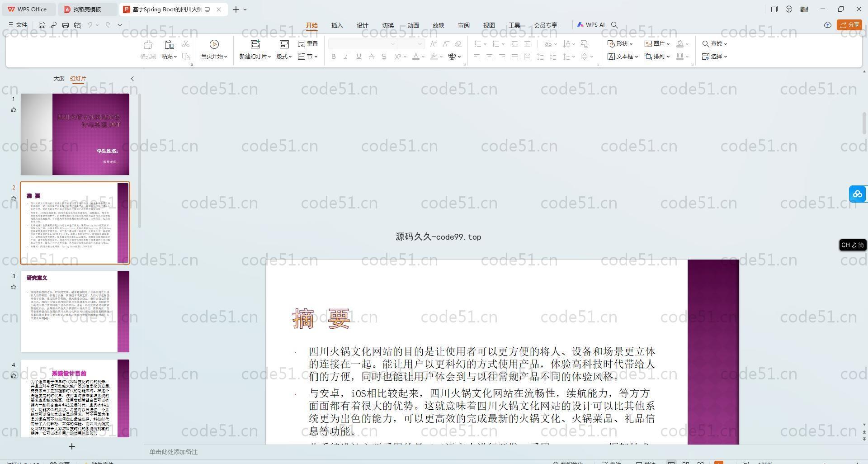The height and width of the screenshot is (464, 868).
Task: Switch to the 审阅 ribbon tab
Action: [x=464, y=25]
